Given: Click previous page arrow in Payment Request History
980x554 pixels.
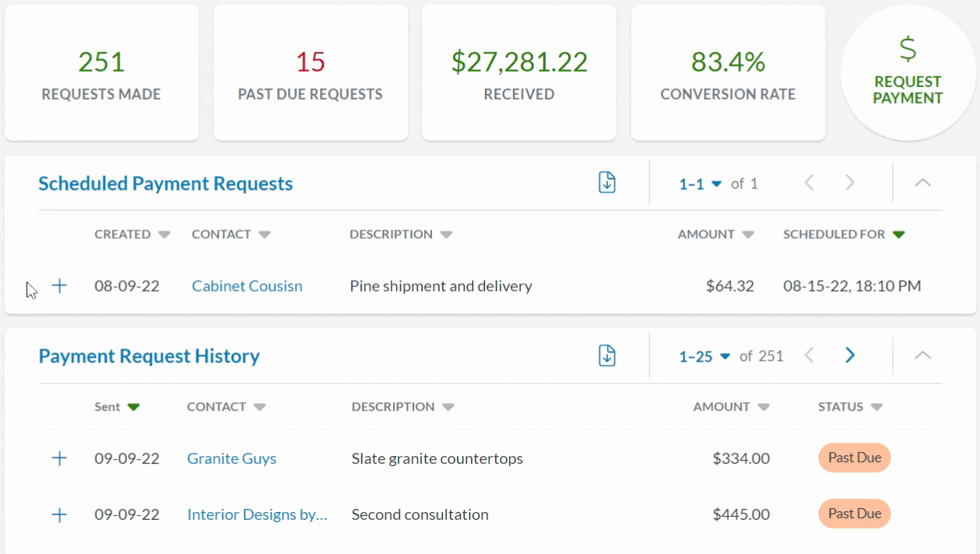Looking at the screenshot, I should [810, 355].
